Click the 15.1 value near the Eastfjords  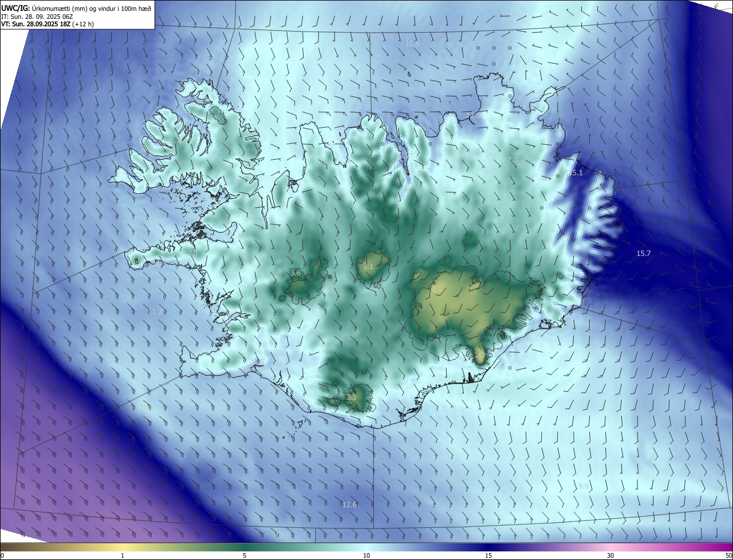pos(576,173)
